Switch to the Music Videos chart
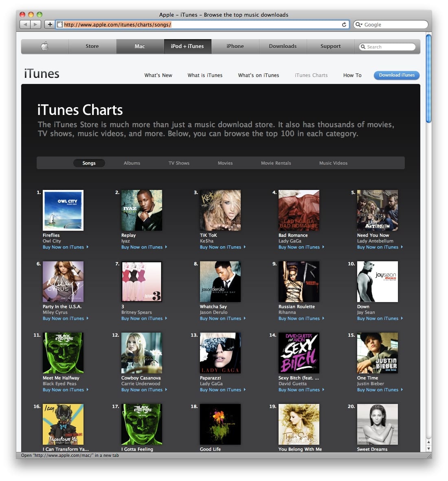This screenshot has height=481, width=448. (334, 163)
